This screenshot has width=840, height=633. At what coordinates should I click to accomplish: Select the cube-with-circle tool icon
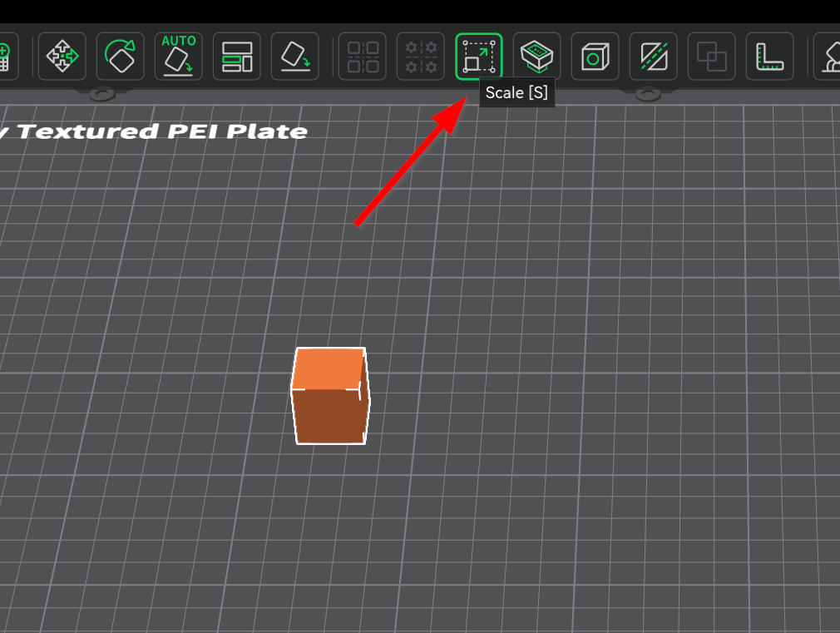595,57
